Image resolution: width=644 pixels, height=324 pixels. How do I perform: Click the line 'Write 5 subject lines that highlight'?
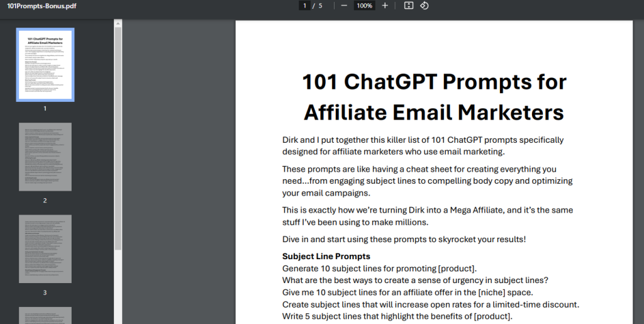coord(397,316)
